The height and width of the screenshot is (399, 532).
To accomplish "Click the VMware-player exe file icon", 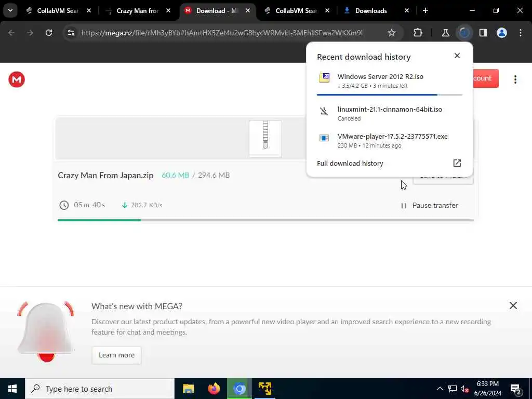I will coord(324,138).
